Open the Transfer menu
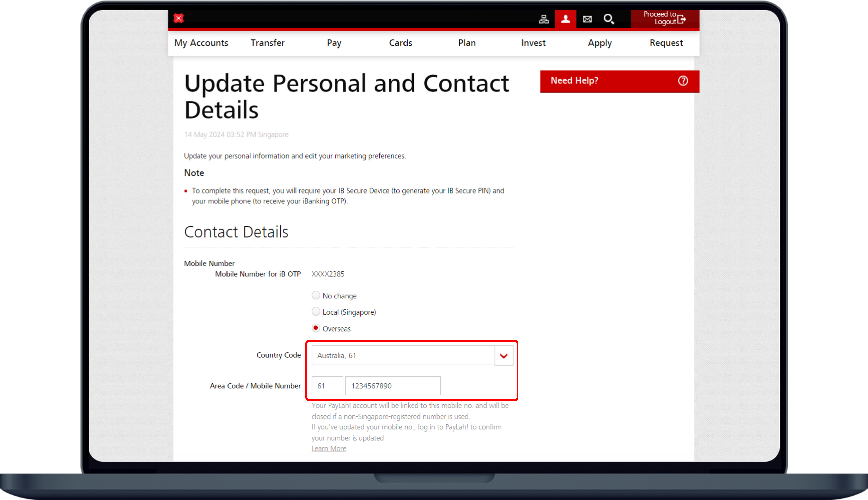868x500 pixels. click(x=268, y=43)
